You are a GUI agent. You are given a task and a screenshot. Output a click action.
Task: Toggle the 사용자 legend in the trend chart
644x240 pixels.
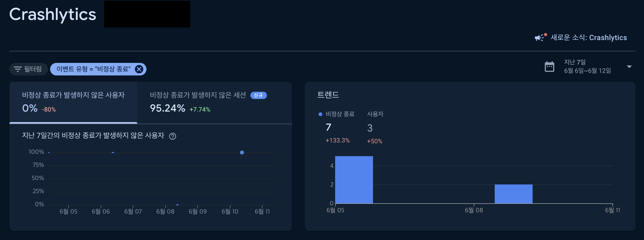pyautogui.click(x=375, y=114)
